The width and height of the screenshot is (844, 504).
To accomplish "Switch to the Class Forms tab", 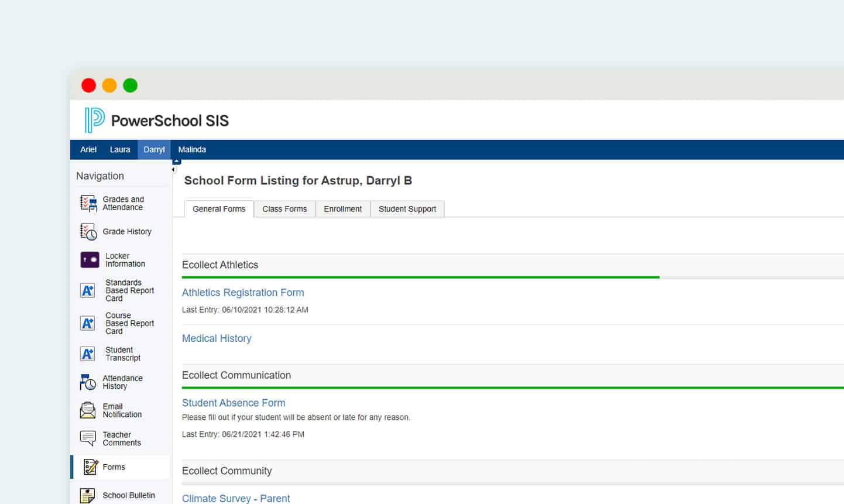I will coord(284,209).
